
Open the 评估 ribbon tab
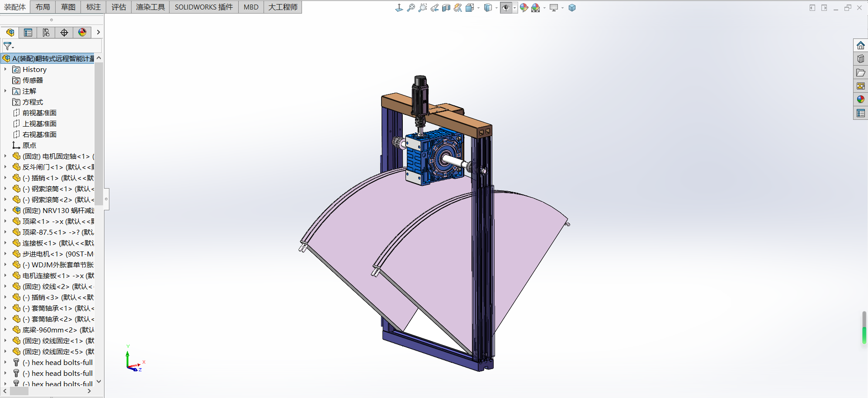[119, 7]
